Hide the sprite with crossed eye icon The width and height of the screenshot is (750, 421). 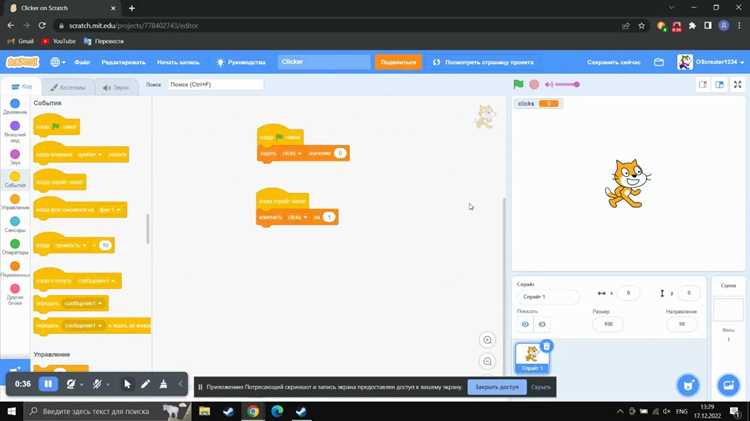click(542, 324)
